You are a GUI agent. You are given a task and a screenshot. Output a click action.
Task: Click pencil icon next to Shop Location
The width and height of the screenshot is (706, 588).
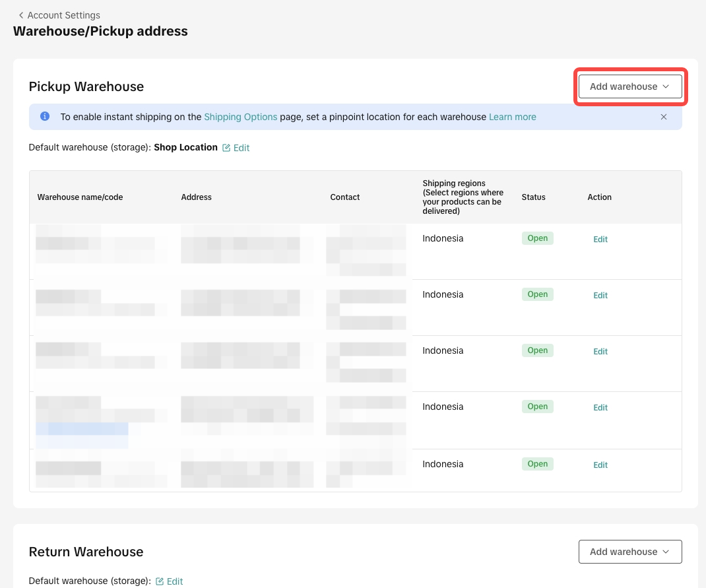click(x=226, y=148)
